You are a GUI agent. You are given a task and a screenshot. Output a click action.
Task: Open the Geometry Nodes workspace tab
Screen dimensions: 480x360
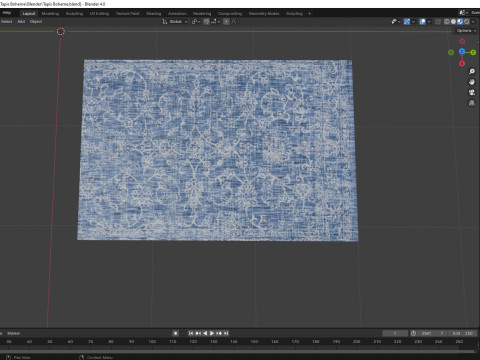point(264,14)
